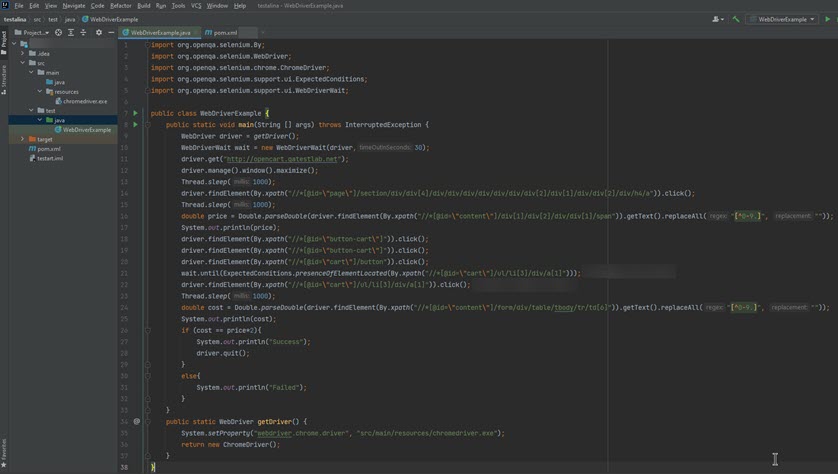Open the Tools menu
Image resolution: width=838 pixels, height=474 pixels.
pos(179,6)
